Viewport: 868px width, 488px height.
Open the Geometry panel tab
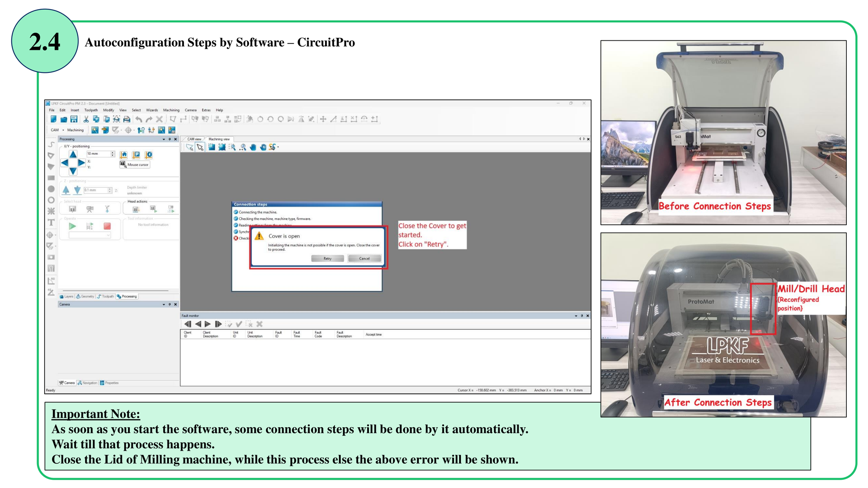pyautogui.click(x=85, y=297)
